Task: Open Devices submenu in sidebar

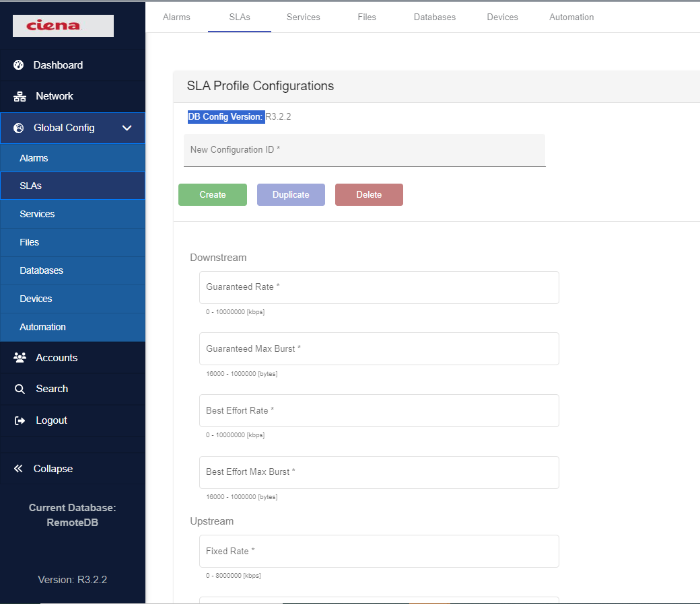Action: pyautogui.click(x=73, y=299)
